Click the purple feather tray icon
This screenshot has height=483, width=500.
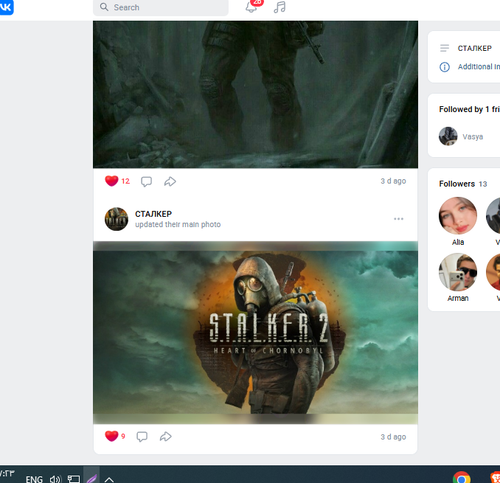tap(92, 478)
